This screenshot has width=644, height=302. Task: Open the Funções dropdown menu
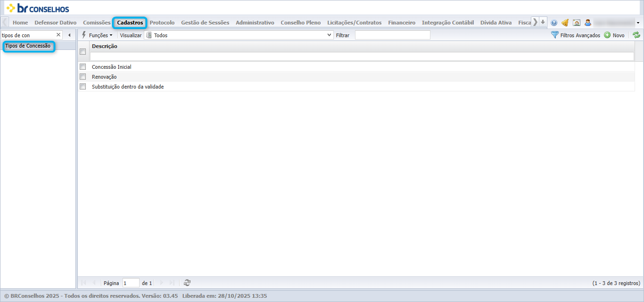coord(97,35)
